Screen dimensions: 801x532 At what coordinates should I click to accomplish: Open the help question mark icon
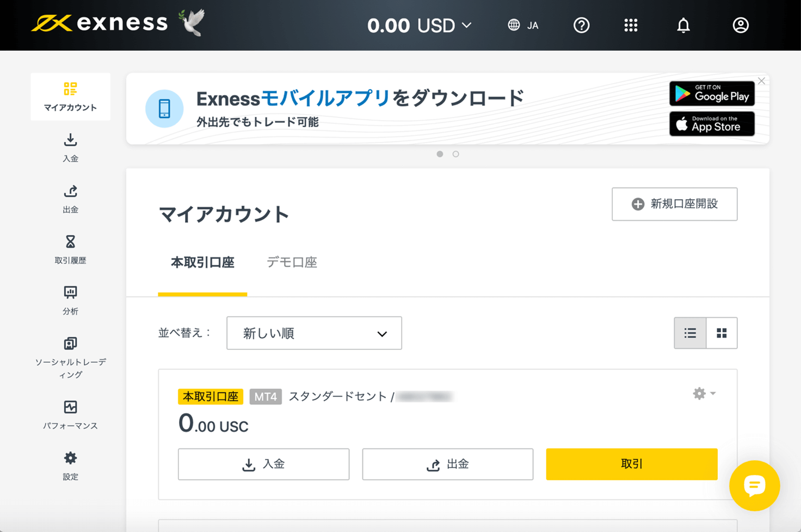click(x=581, y=25)
